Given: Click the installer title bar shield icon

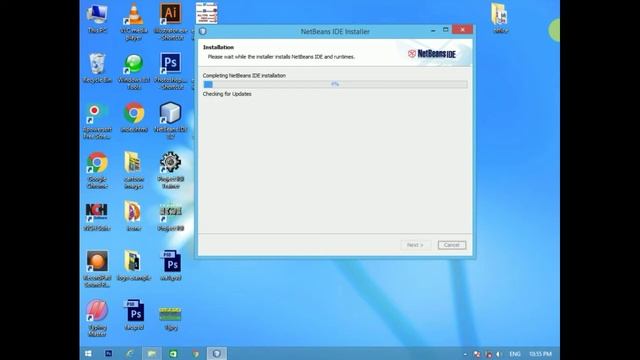Looking at the screenshot, I should pyautogui.click(x=203, y=31).
